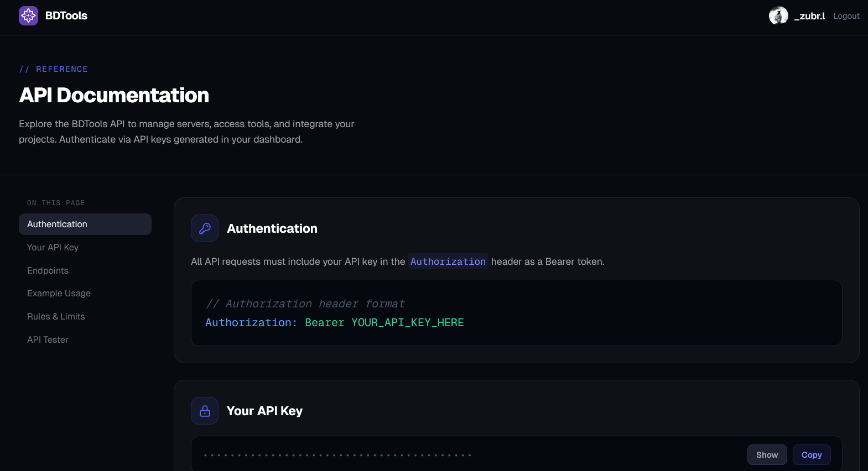Screen dimensions: 868x471
Task: Click the key icon beside Authentication
Action: (205, 228)
